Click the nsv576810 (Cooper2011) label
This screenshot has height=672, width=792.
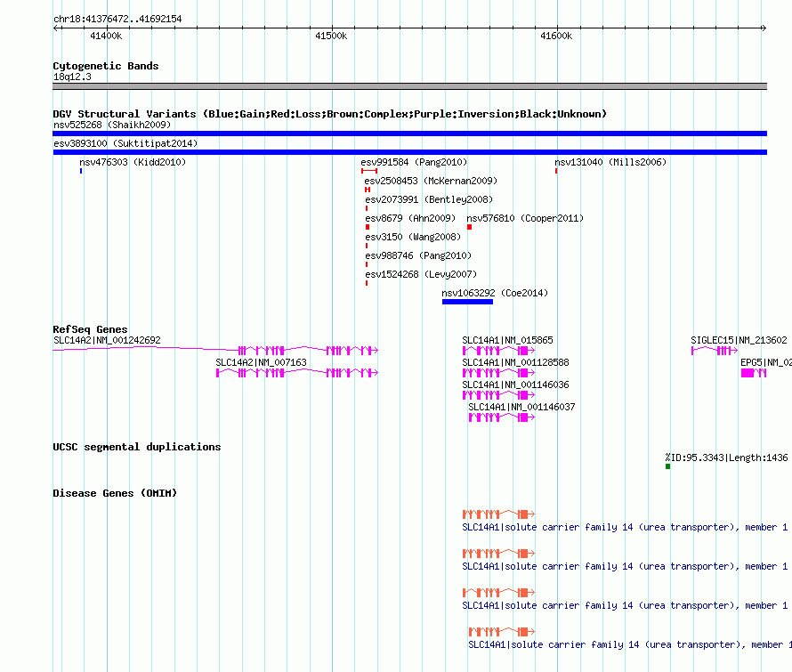pyautogui.click(x=525, y=218)
